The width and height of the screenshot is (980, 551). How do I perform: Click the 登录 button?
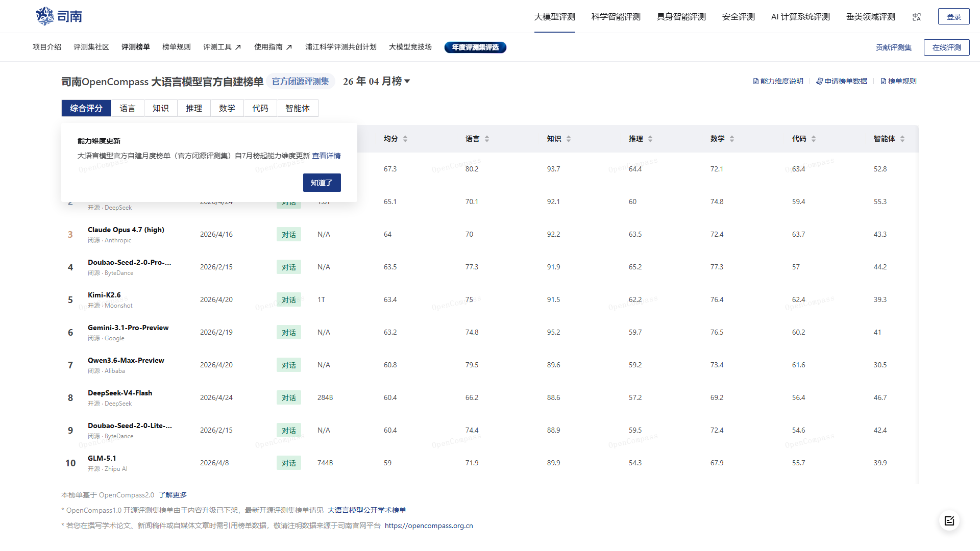(x=954, y=16)
